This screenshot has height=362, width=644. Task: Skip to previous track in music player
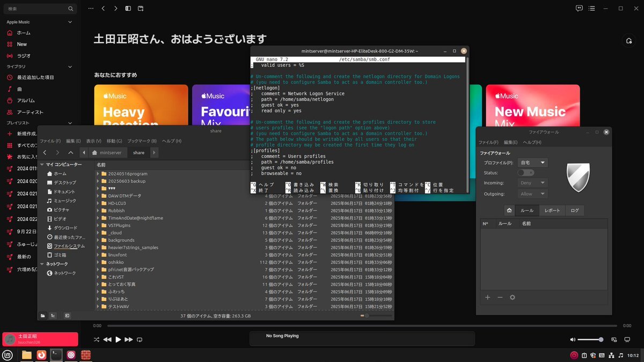point(107,339)
